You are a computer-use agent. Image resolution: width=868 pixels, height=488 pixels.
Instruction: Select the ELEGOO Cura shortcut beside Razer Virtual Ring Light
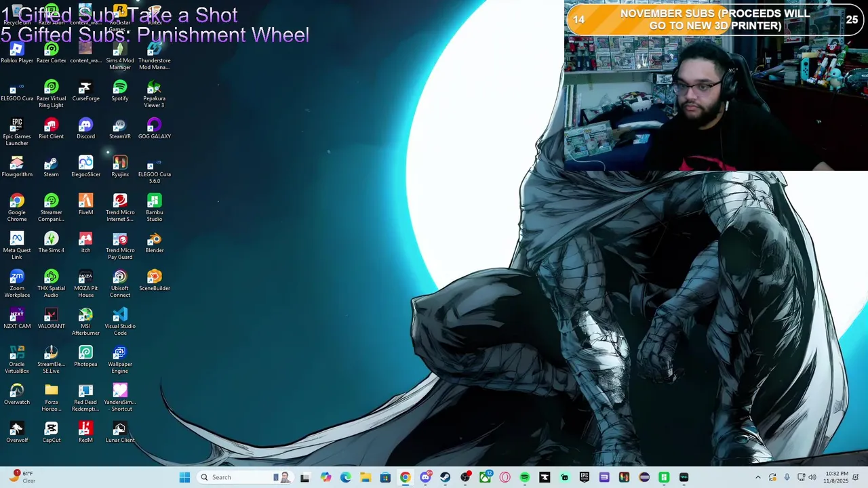(x=17, y=91)
